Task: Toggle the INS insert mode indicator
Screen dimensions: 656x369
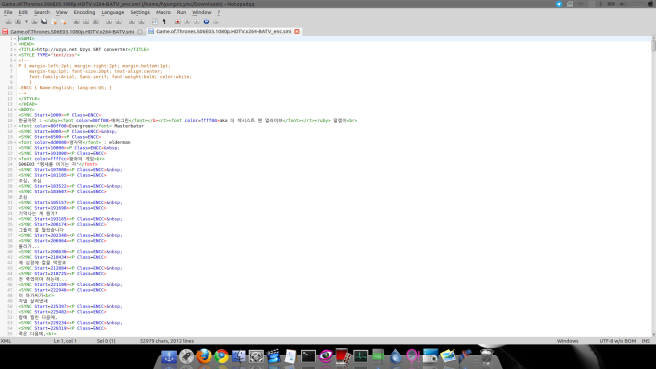Action: pos(646,341)
